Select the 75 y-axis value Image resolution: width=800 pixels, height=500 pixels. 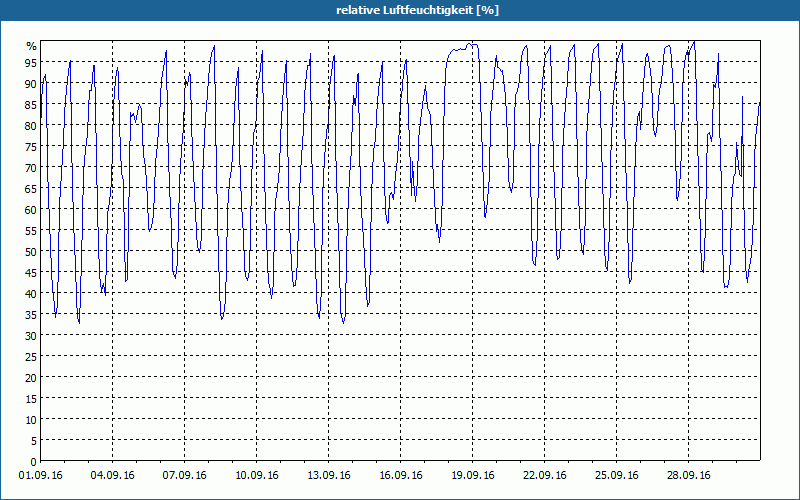(31, 147)
